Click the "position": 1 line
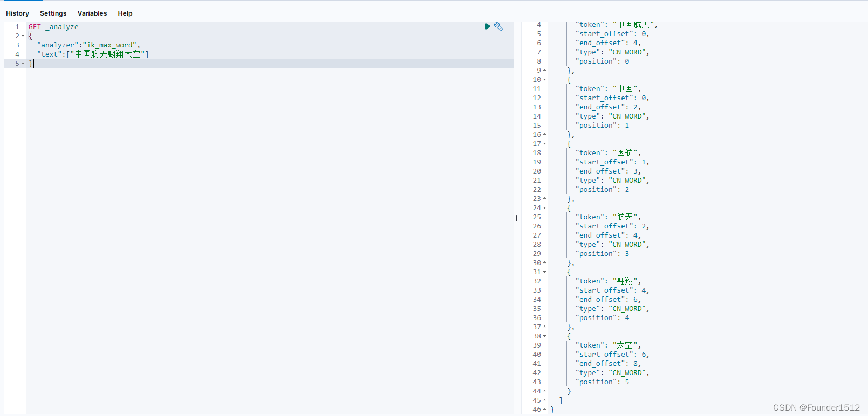This screenshot has width=868, height=416. (x=602, y=126)
